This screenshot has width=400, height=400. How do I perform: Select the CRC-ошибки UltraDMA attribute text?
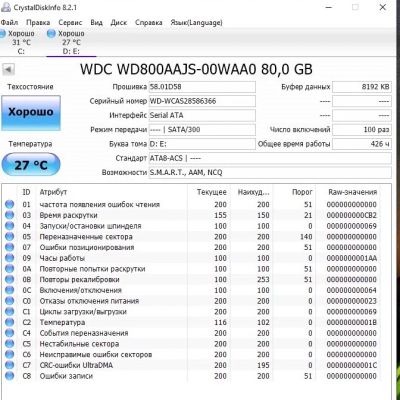click(76, 365)
